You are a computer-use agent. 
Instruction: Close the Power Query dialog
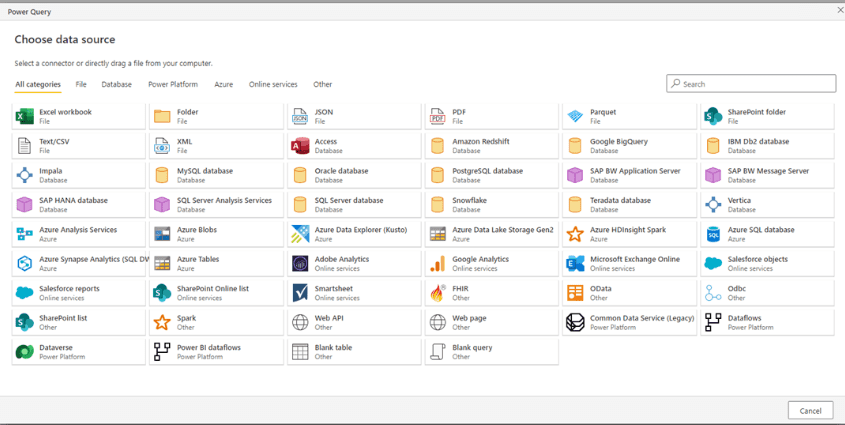(840, 11)
